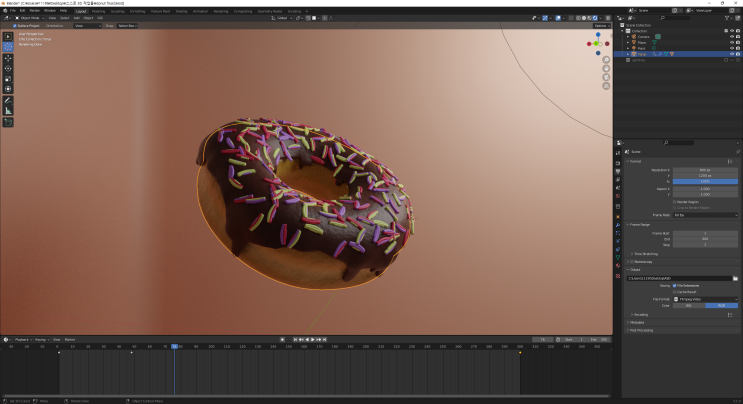Activate the Annotate tool
This screenshot has height=404, width=743.
click(x=8, y=101)
